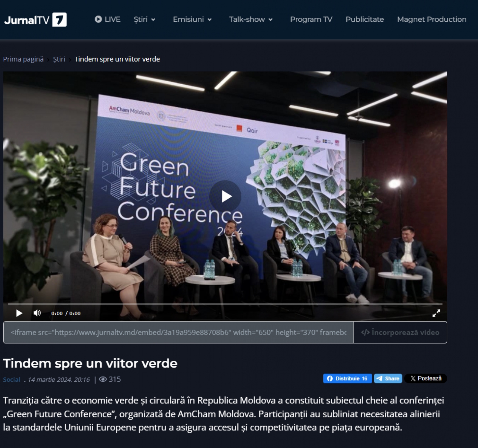This screenshot has width=478, height=448.
Task: Post article on X with Postează
Action: (x=425, y=378)
